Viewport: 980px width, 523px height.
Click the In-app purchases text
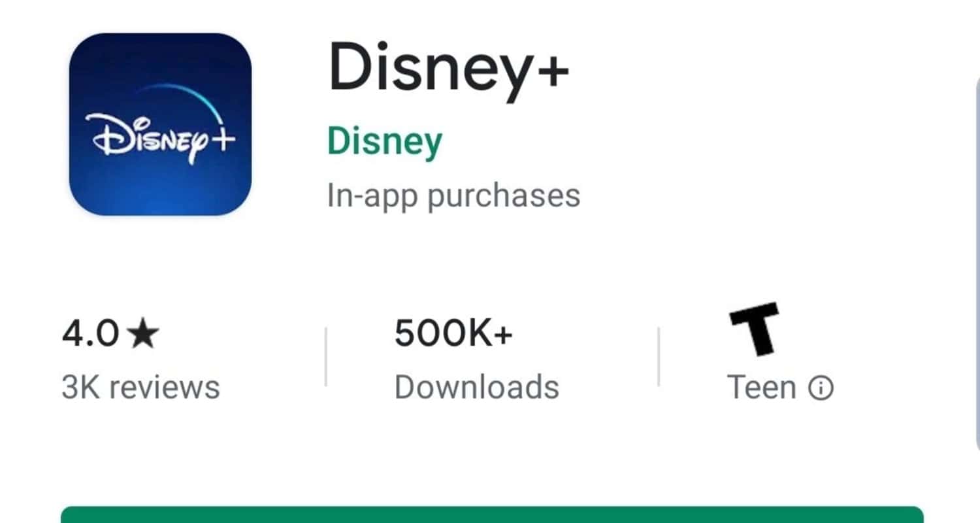pos(453,195)
